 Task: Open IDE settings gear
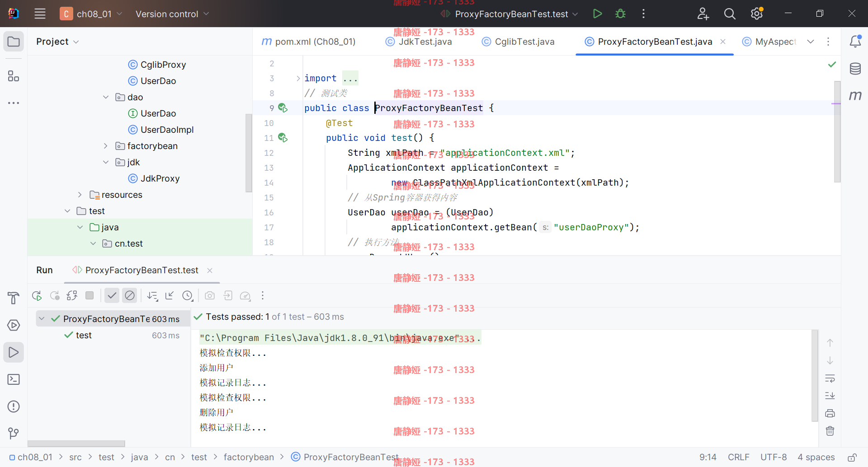(757, 14)
